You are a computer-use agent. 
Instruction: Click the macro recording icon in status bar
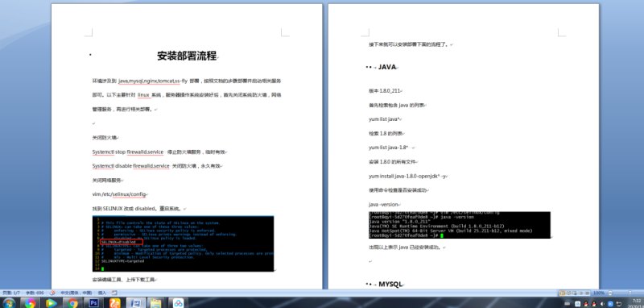(x=114, y=293)
